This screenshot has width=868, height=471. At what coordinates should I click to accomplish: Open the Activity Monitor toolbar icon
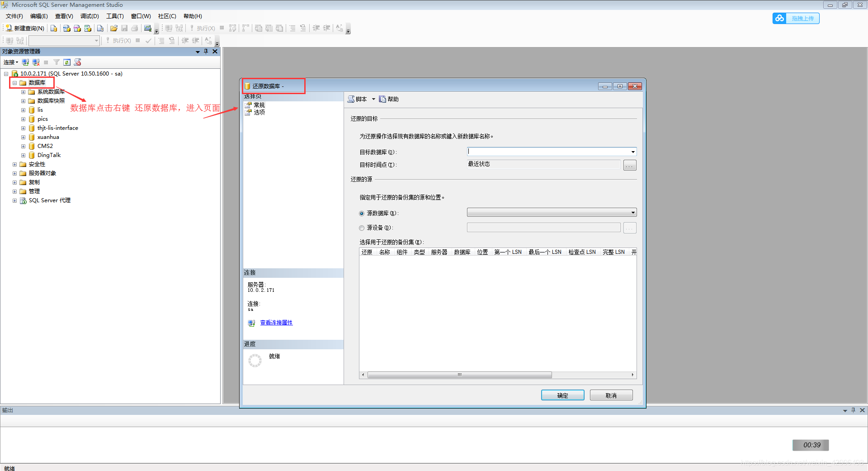click(148, 28)
